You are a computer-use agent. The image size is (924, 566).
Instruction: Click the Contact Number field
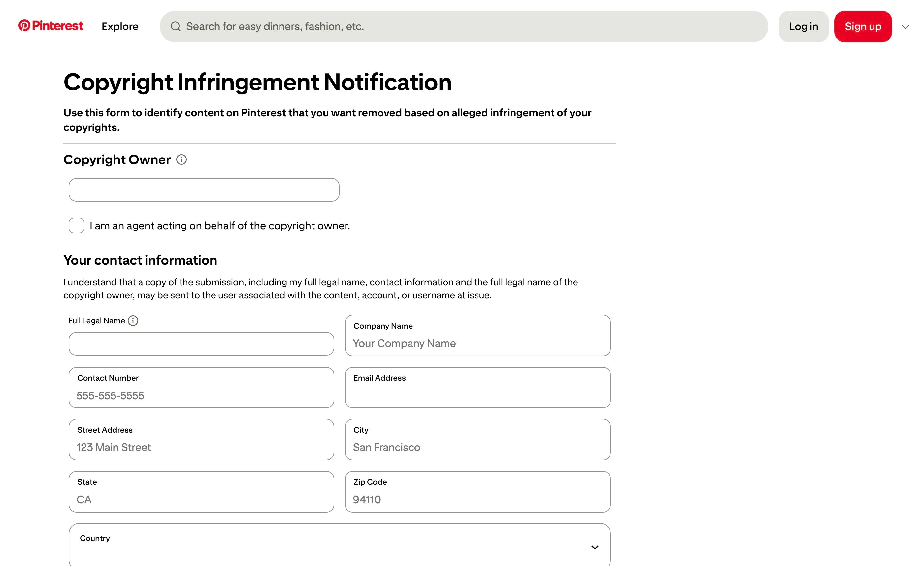coord(201,388)
